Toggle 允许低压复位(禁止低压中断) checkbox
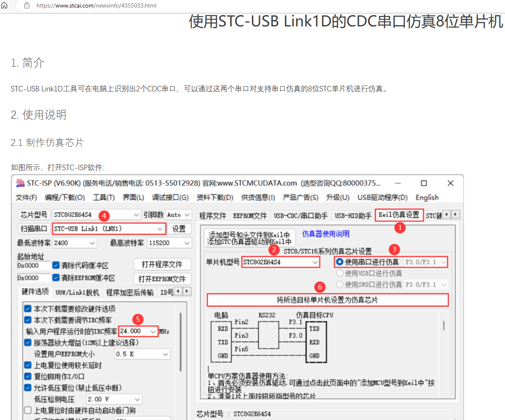This screenshot has width=505, height=420. pyautogui.click(x=28, y=388)
